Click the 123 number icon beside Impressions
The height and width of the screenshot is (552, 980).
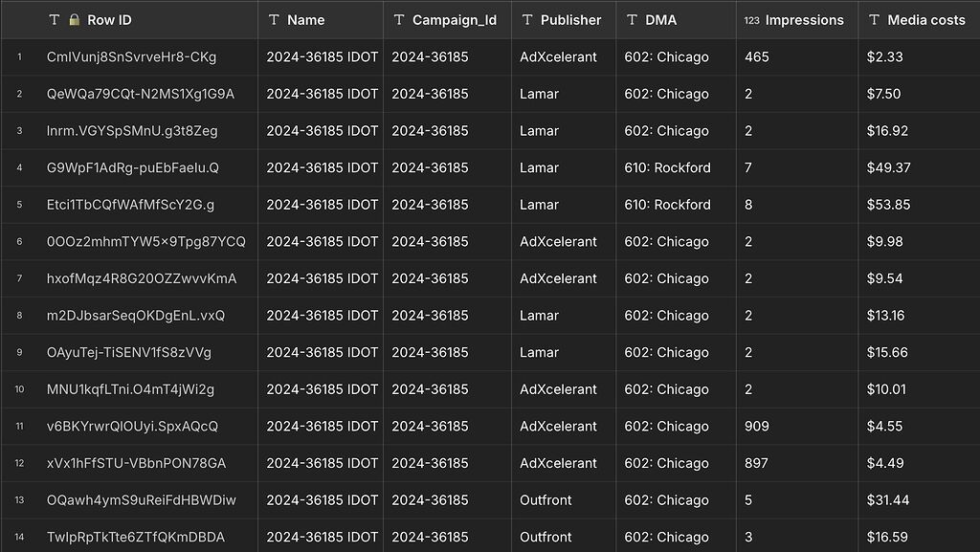point(752,20)
